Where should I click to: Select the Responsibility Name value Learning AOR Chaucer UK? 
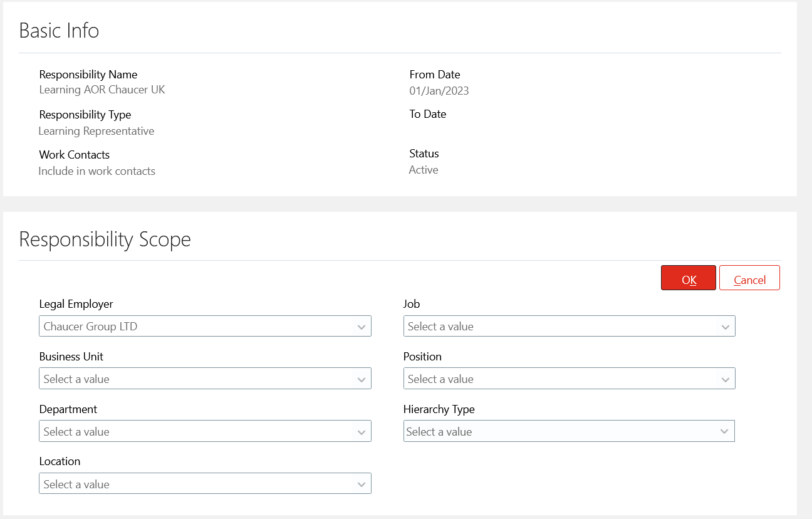tap(101, 90)
